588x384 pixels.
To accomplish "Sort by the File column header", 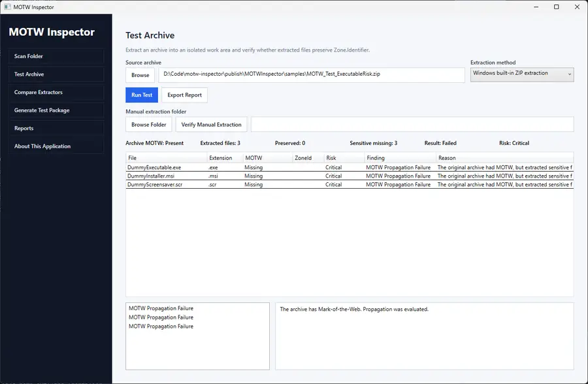I will coord(166,158).
